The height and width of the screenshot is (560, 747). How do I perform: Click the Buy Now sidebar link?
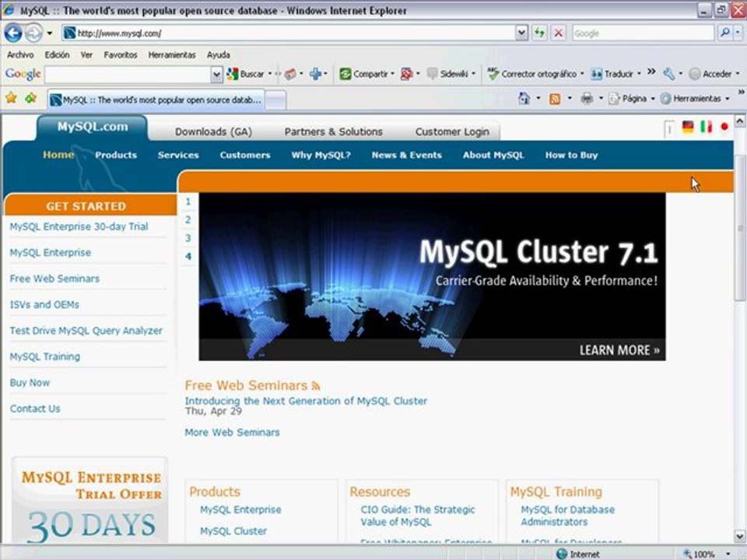(30, 383)
